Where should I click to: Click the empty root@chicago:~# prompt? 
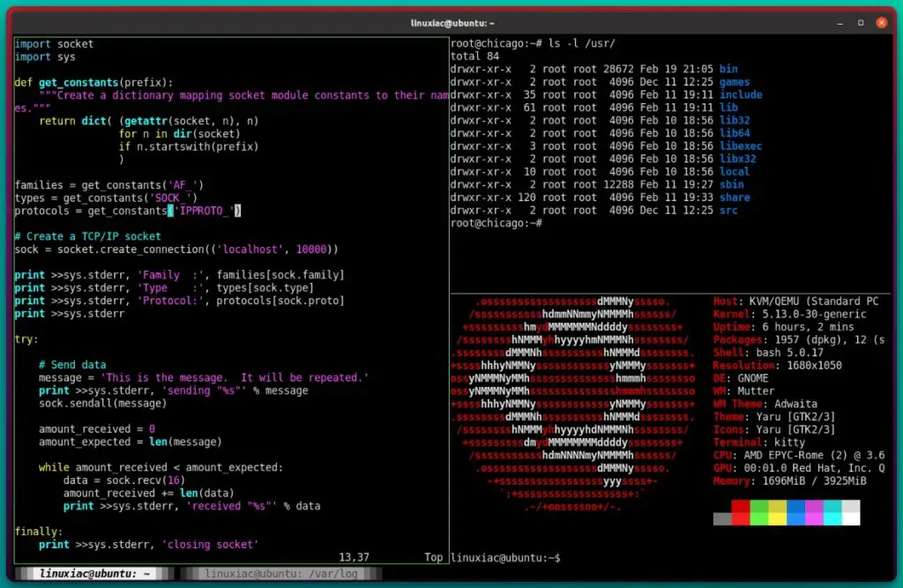click(496, 223)
